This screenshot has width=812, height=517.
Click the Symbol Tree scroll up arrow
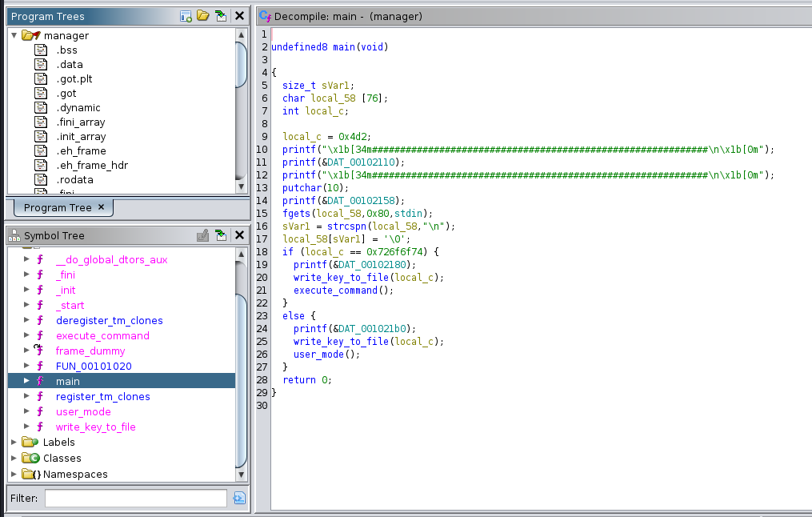241,254
